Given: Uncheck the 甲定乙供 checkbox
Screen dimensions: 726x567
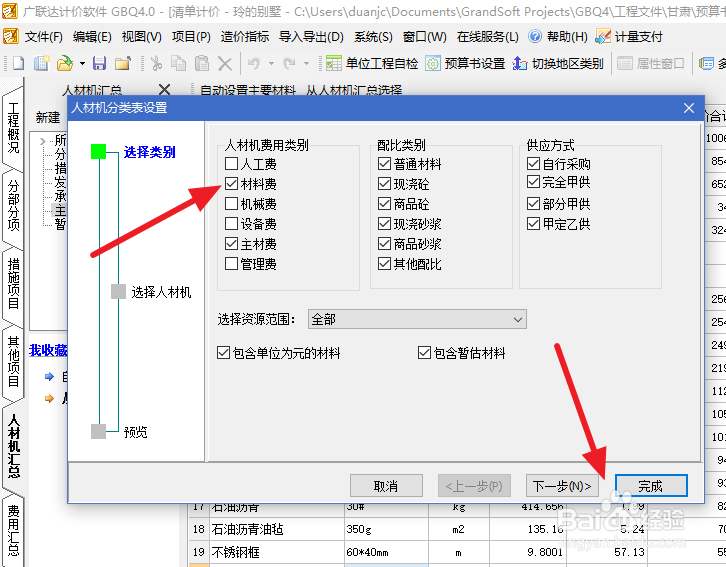Looking at the screenshot, I should tap(533, 224).
